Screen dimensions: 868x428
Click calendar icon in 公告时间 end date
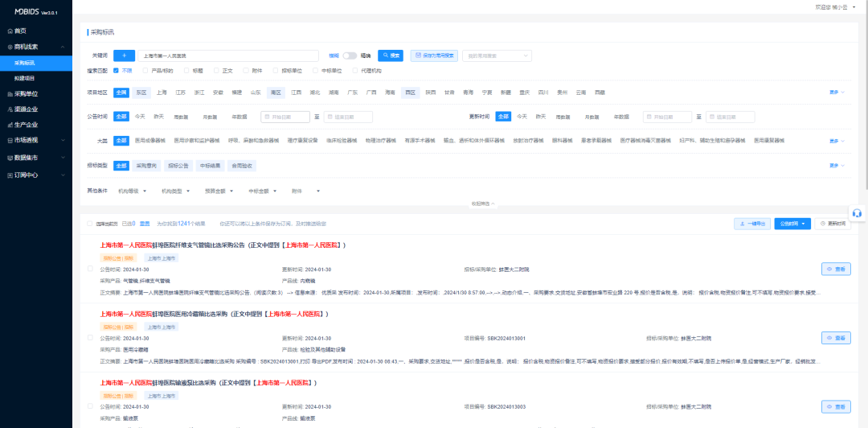tap(330, 117)
